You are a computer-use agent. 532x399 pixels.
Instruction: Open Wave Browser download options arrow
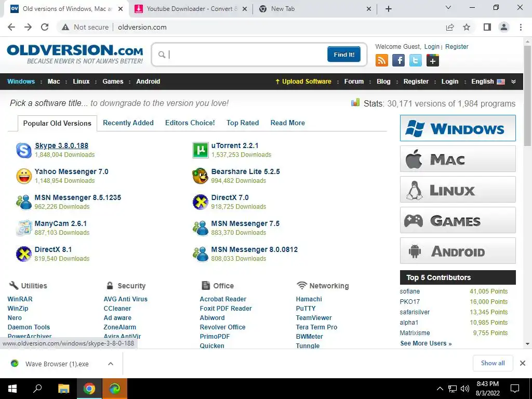111,364
